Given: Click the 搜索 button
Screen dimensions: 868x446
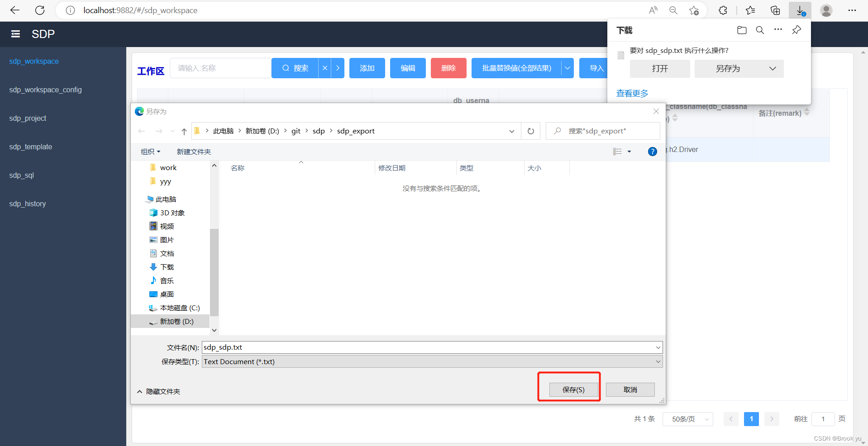Looking at the screenshot, I should click(x=295, y=68).
